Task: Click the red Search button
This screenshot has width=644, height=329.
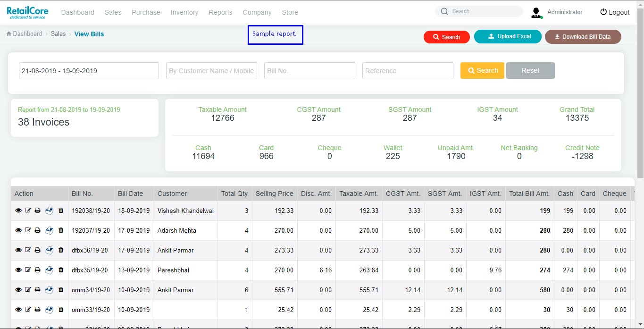Action: coord(447,37)
